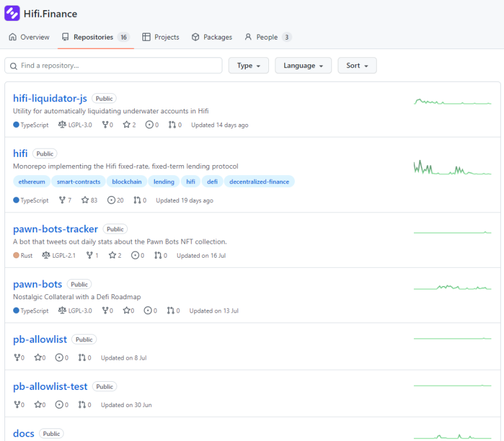
Task: Open the Sort dropdown
Action: coord(357,66)
